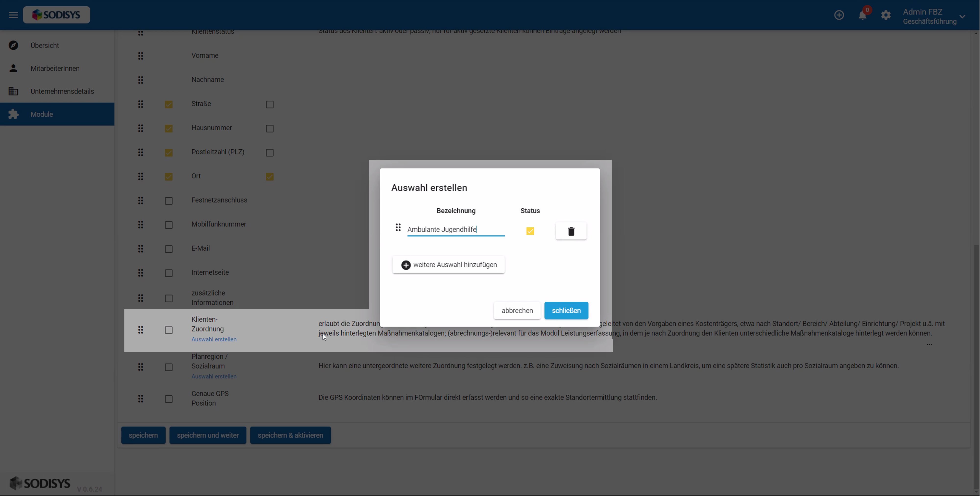Open the notifications bell
980x496 pixels.
(862, 15)
